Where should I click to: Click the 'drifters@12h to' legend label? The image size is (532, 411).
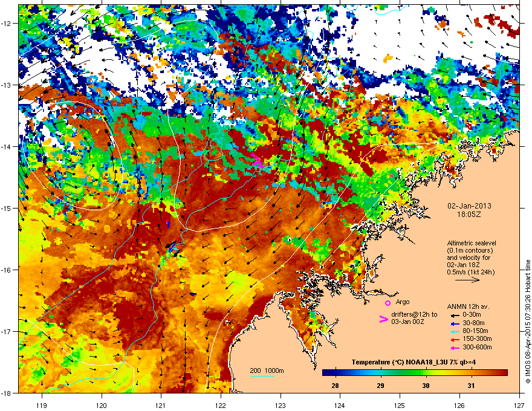pyautogui.click(x=414, y=314)
